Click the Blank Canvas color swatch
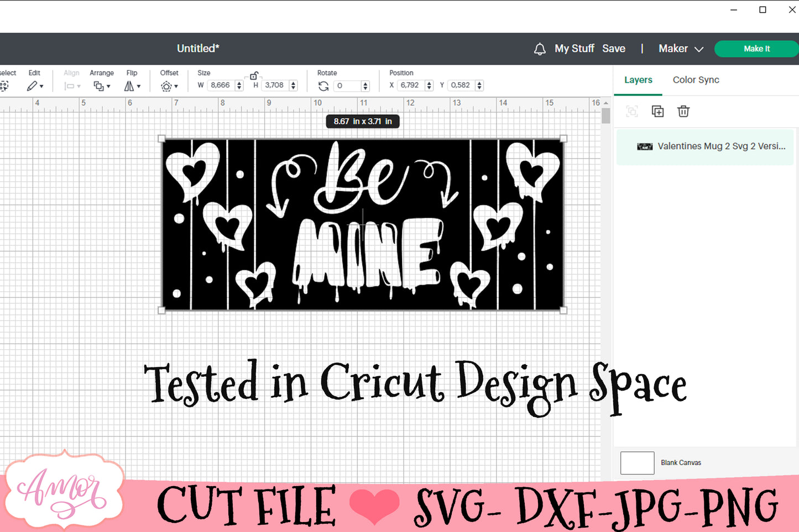This screenshot has height=532, width=799. pyautogui.click(x=637, y=463)
